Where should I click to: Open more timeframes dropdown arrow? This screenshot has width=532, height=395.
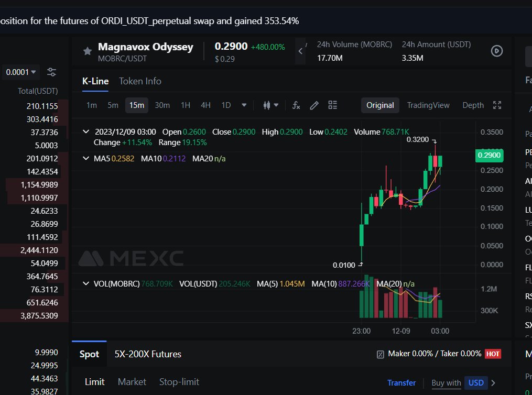(244, 105)
